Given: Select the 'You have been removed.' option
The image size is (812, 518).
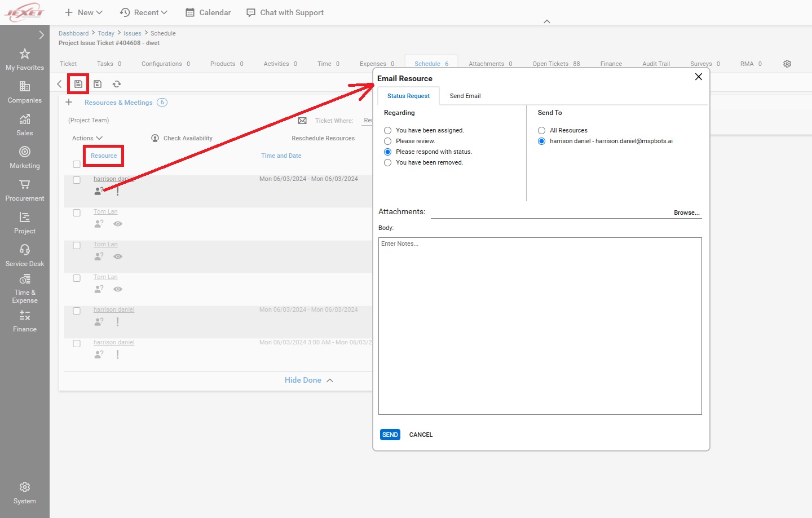Looking at the screenshot, I should point(388,163).
